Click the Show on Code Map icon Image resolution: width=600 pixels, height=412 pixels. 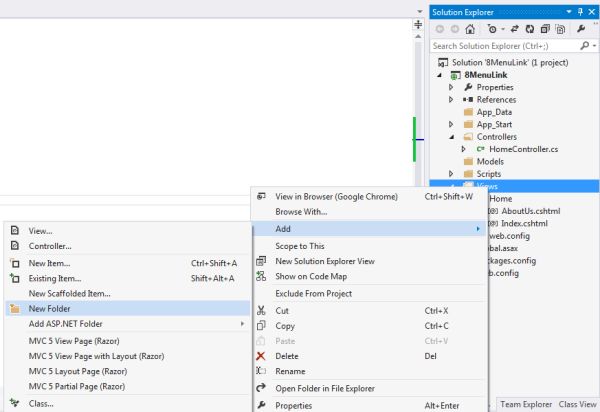pos(261,276)
